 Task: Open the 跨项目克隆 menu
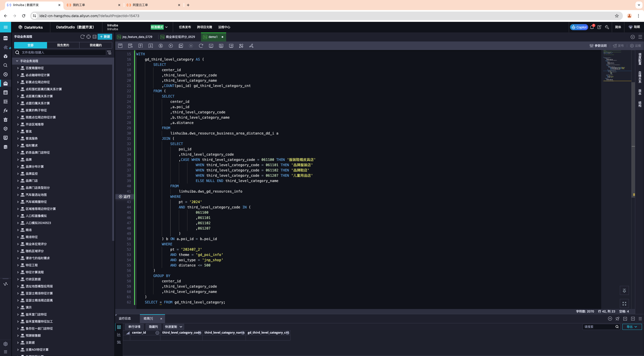[x=205, y=27]
